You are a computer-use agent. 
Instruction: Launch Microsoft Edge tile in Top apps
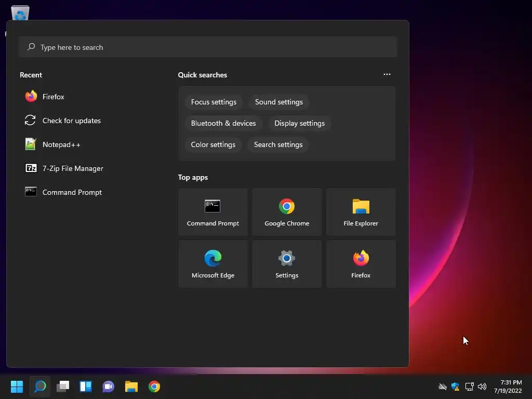coord(212,264)
